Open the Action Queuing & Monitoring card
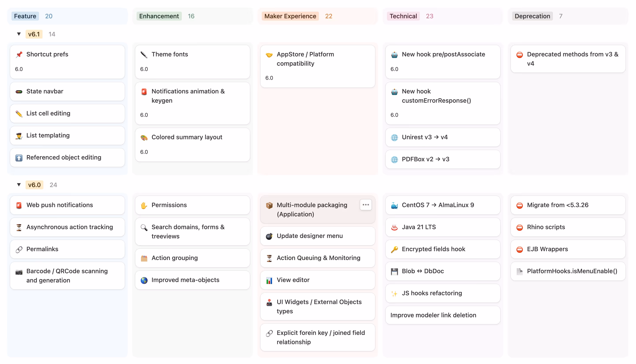This screenshot has width=636, height=364. pos(318,258)
